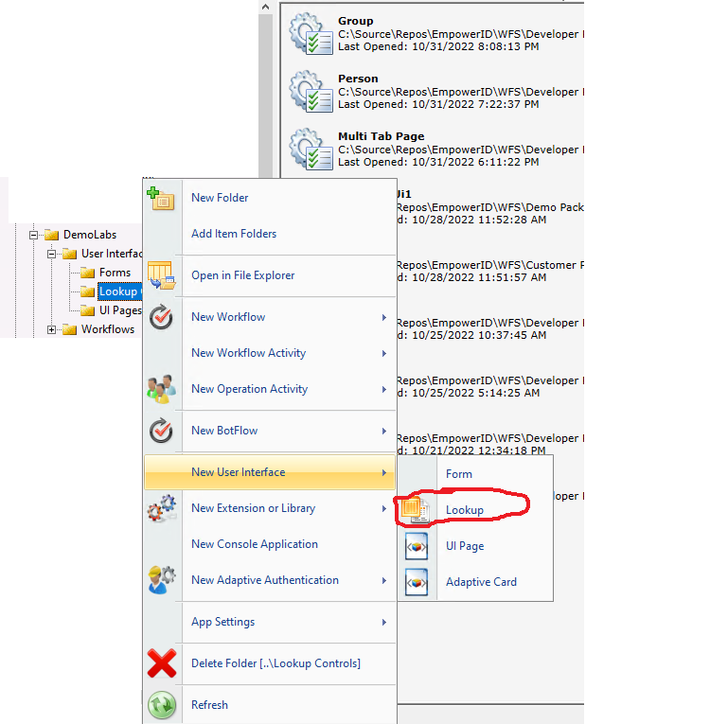The image size is (728, 724).
Task: Open the New BotFlow submenu arrow
Action: 384,431
